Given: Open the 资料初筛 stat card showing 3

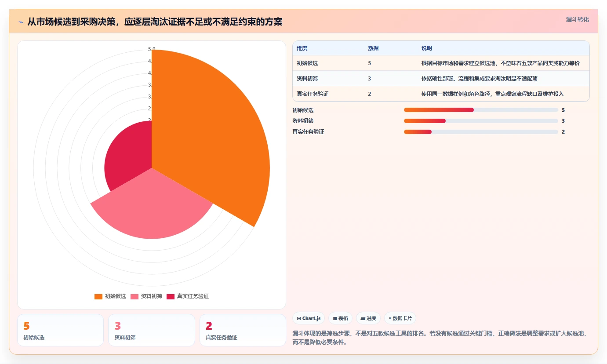Looking at the screenshot, I should pyautogui.click(x=152, y=330).
